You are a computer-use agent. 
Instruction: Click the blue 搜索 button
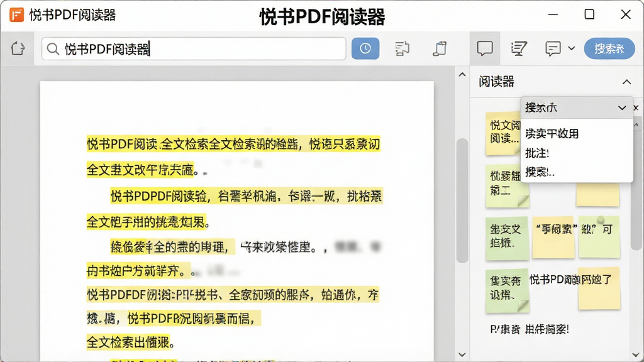609,48
